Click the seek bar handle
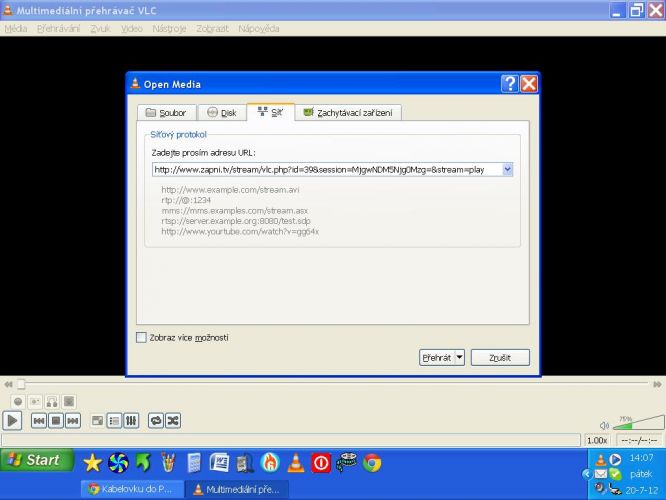The image size is (666, 500). click(20, 384)
